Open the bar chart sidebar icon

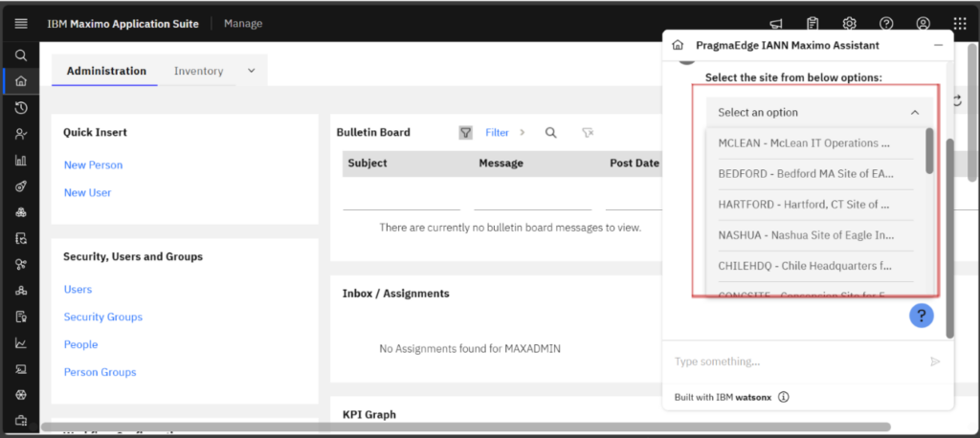[21, 160]
